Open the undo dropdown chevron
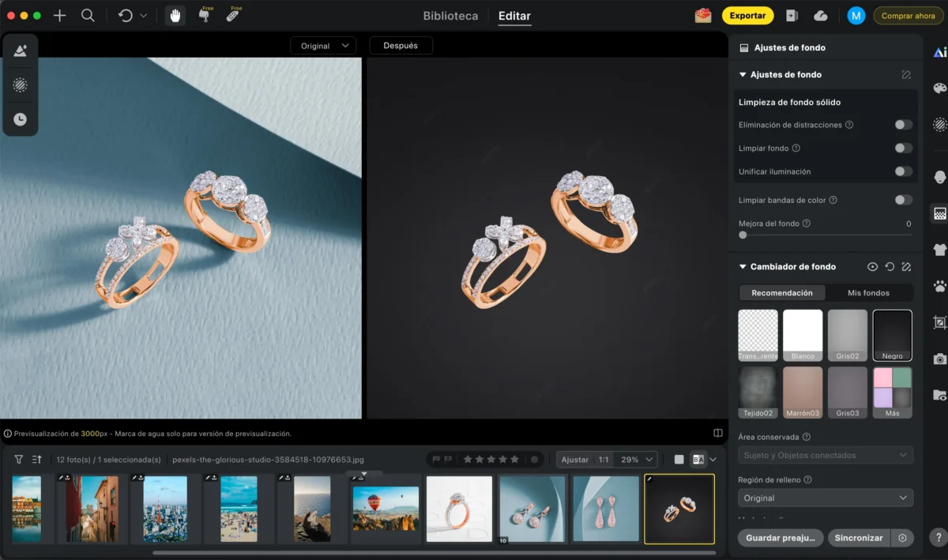This screenshot has height=560, width=948. pos(143,16)
